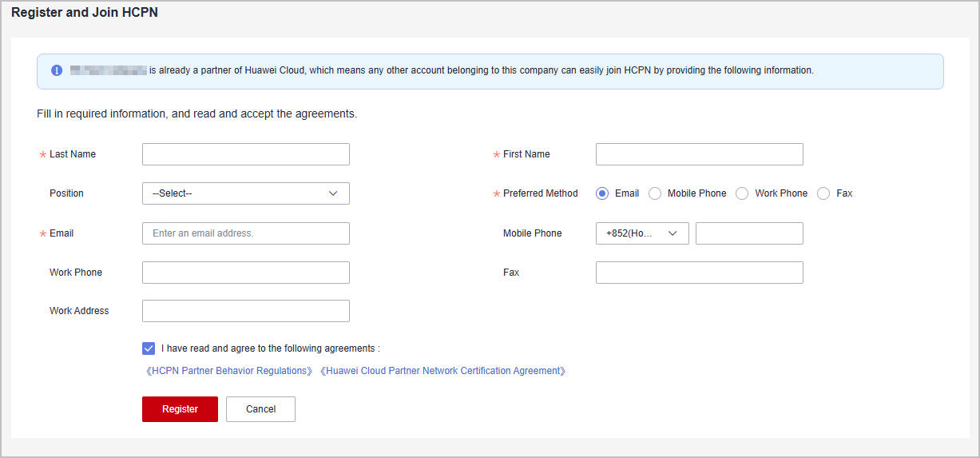980x458 pixels.
Task: Click into the First Name field
Action: [x=699, y=154]
